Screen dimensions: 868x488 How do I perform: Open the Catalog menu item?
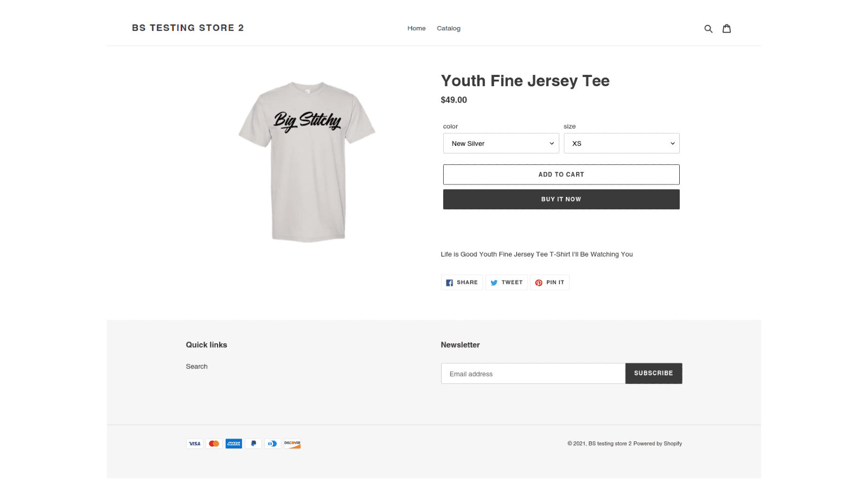point(448,28)
